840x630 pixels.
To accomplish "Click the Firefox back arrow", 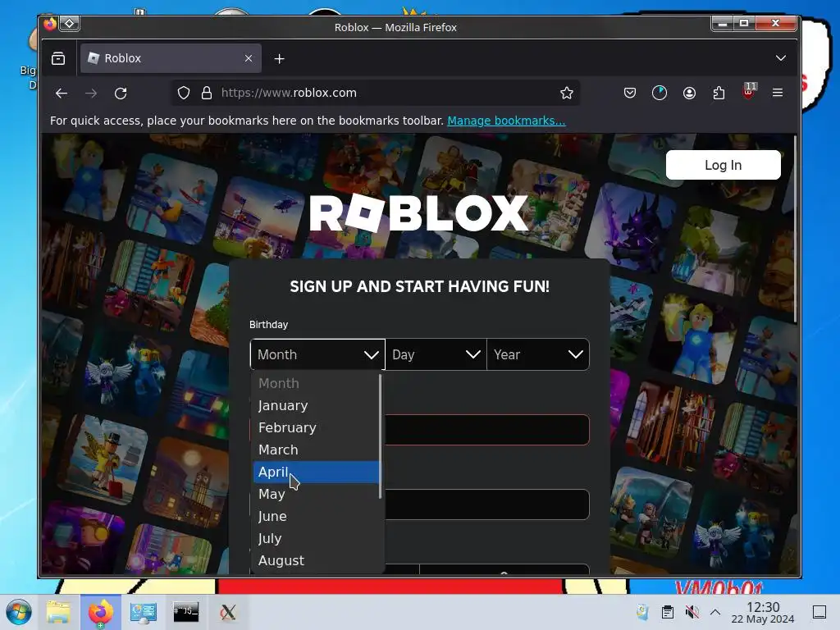I will pyautogui.click(x=62, y=94).
